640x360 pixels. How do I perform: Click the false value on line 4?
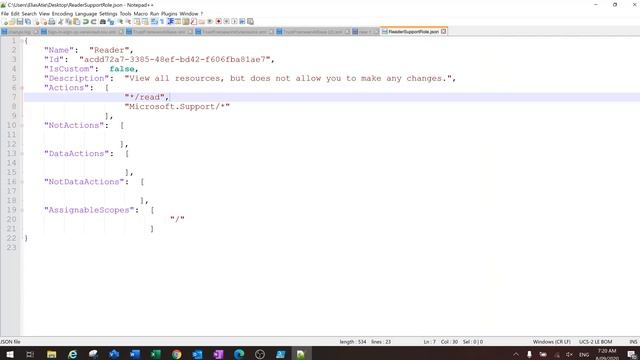tap(122, 69)
